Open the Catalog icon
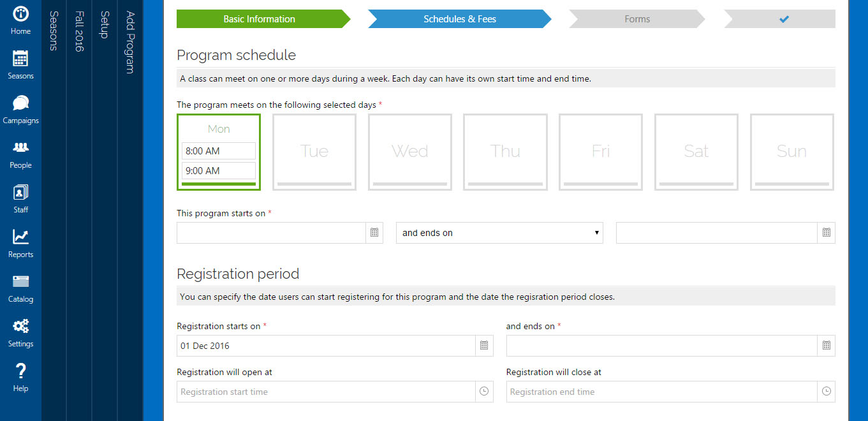This screenshot has width=868, height=421. coord(20,282)
